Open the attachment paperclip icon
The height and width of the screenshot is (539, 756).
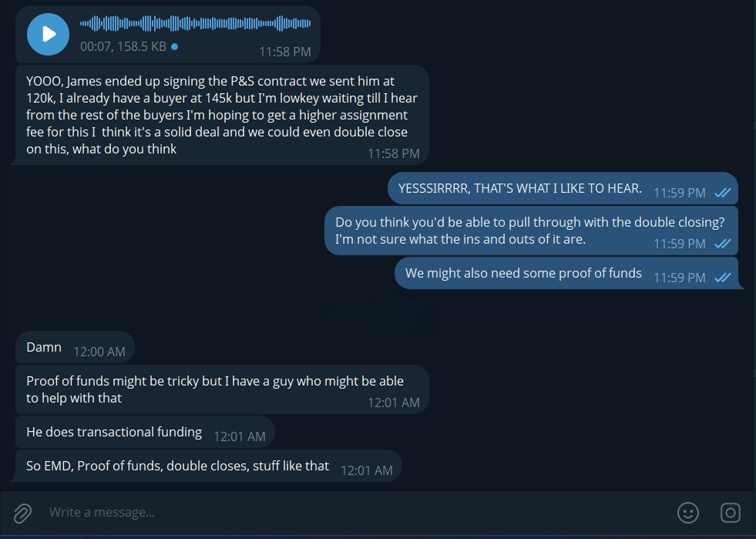click(22, 513)
